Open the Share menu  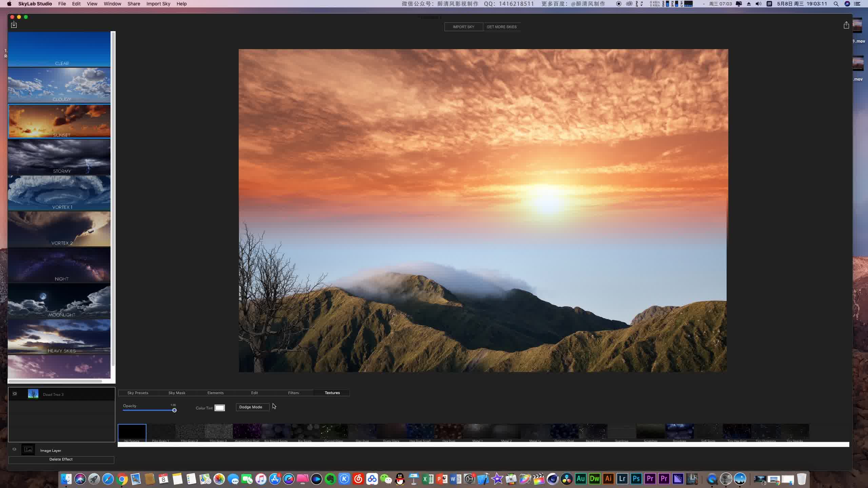(x=134, y=4)
